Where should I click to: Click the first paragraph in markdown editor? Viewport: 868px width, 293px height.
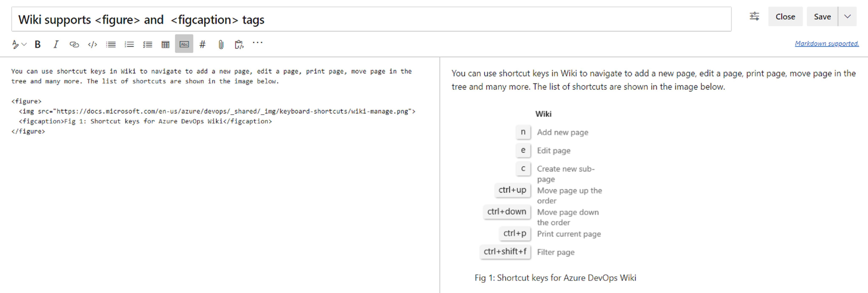(x=212, y=76)
